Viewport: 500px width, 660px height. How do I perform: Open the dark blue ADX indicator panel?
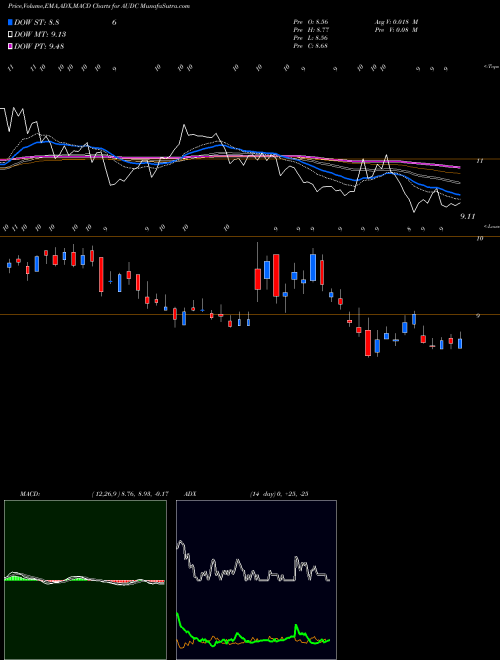click(256, 580)
